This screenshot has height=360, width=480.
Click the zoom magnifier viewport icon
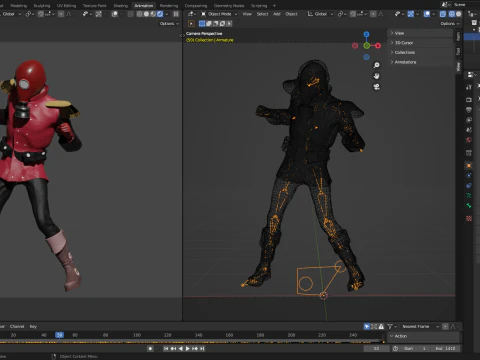click(x=376, y=65)
